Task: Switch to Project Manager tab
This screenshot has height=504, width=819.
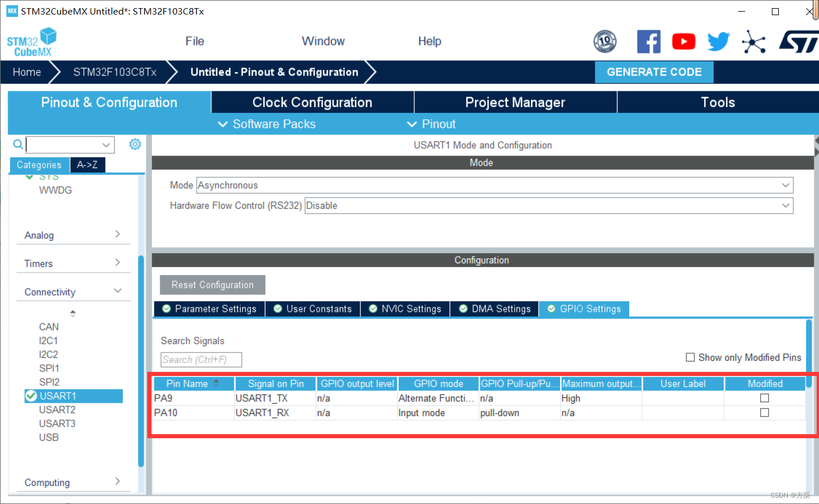Action: coord(515,102)
